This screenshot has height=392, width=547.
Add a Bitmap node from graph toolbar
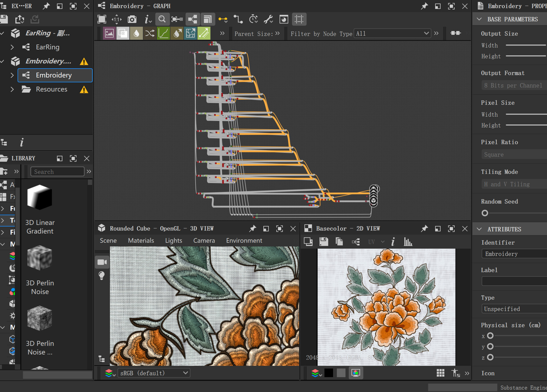pyautogui.click(x=109, y=34)
